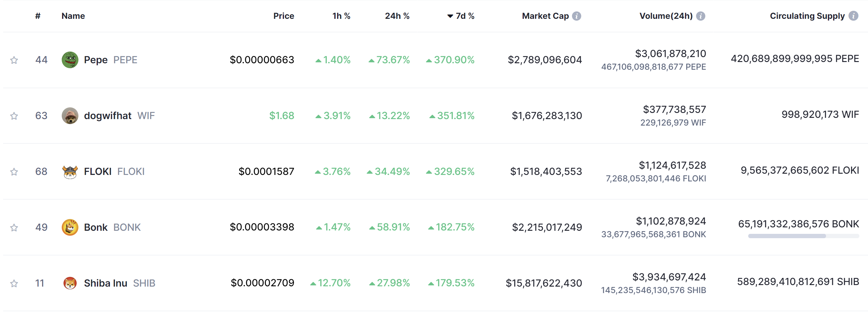Click the Pepe coin logo icon
Screen dimensions: 868x323
point(70,60)
